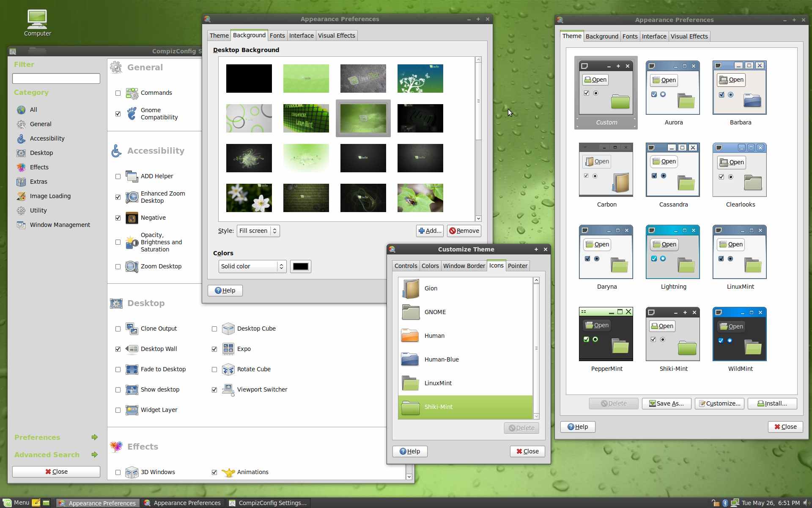
Task: Click scroll-down arrow of wallpaper list
Action: (478, 218)
